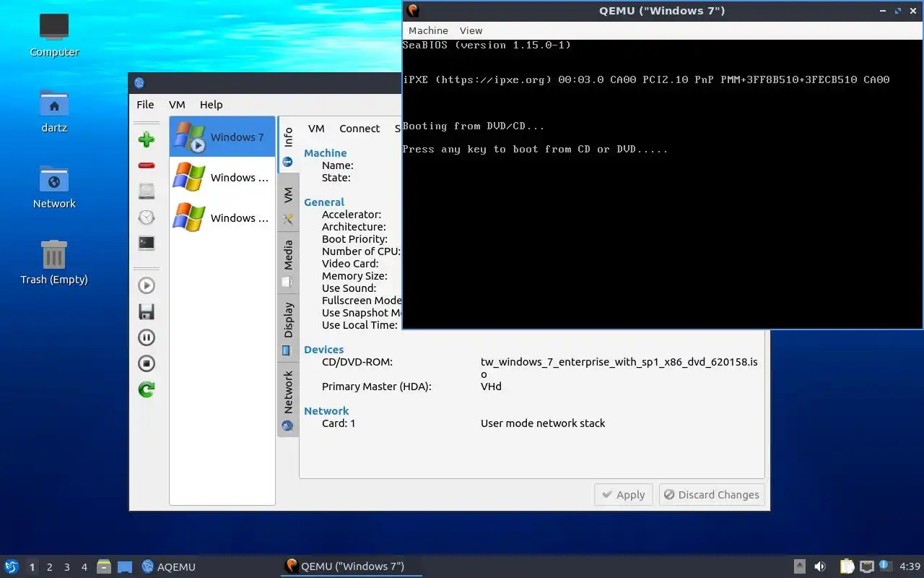This screenshot has height=578, width=924.
Task: Switch to workspace 4
Action: (84, 567)
